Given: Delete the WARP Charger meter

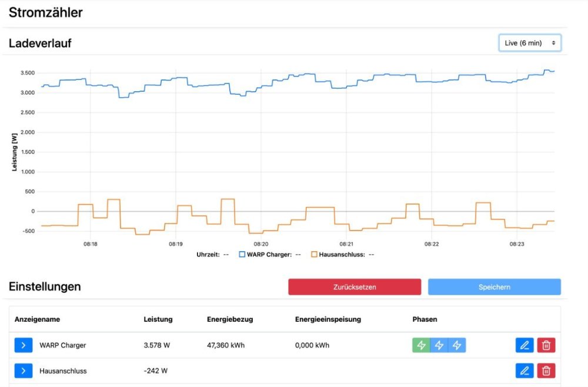Looking at the screenshot, I should pyautogui.click(x=546, y=345).
